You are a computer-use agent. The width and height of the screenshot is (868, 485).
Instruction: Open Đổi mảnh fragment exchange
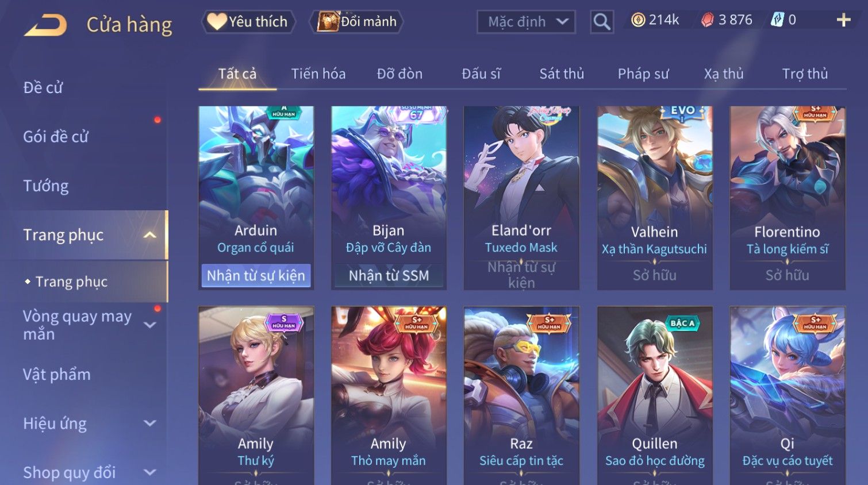click(357, 22)
